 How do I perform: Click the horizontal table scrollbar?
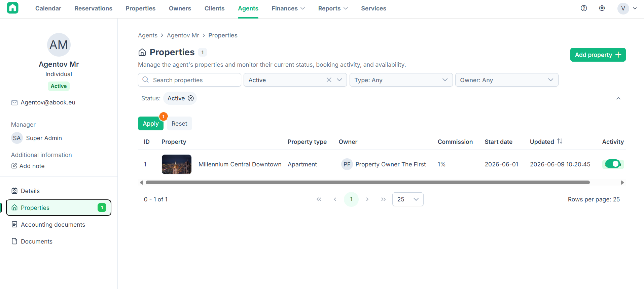click(x=367, y=183)
